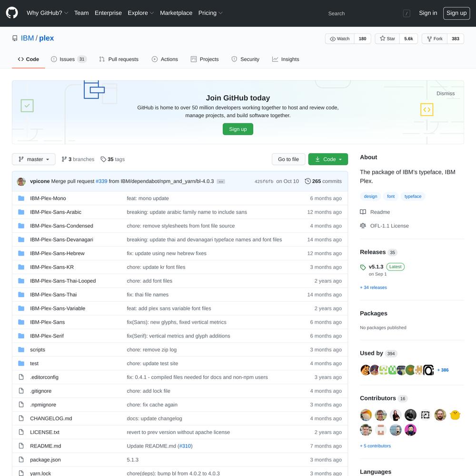Click the header Sign up button
The image size is (476, 476).
(x=456, y=13)
